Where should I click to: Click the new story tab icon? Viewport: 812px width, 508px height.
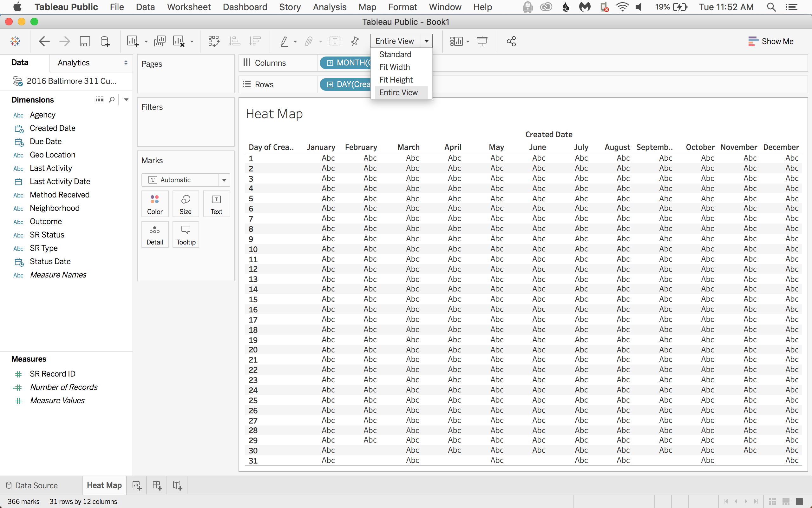click(x=178, y=485)
